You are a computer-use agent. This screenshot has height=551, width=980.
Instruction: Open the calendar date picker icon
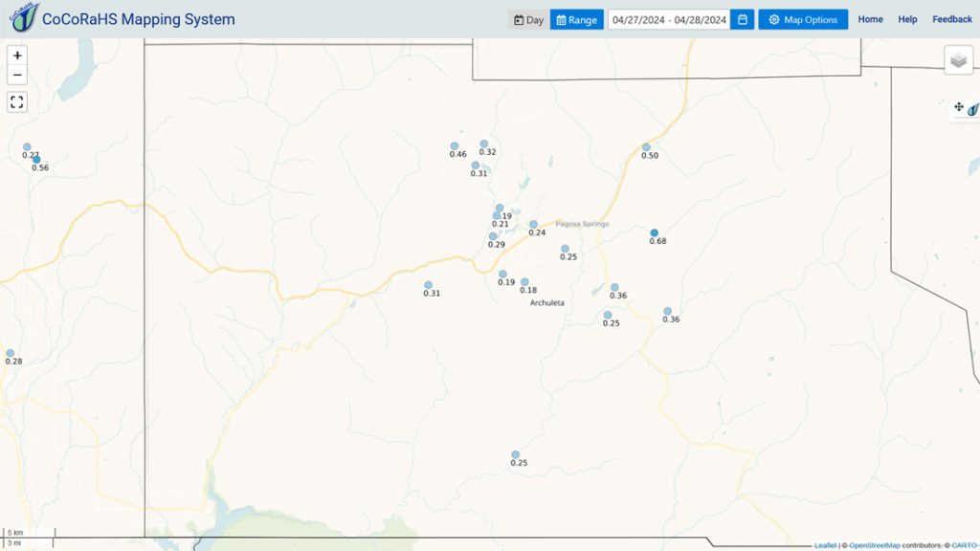(743, 19)
